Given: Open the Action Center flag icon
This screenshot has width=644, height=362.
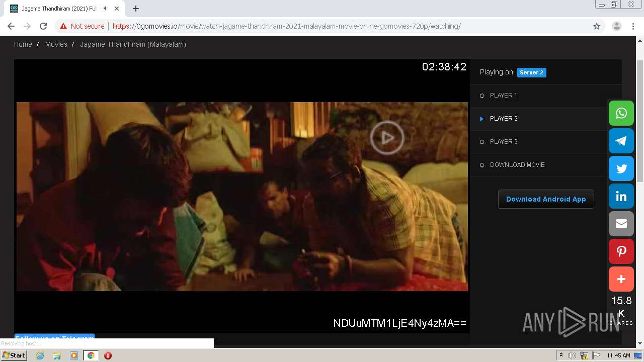Looking at the screenshot, I should [x=596, y=355].
